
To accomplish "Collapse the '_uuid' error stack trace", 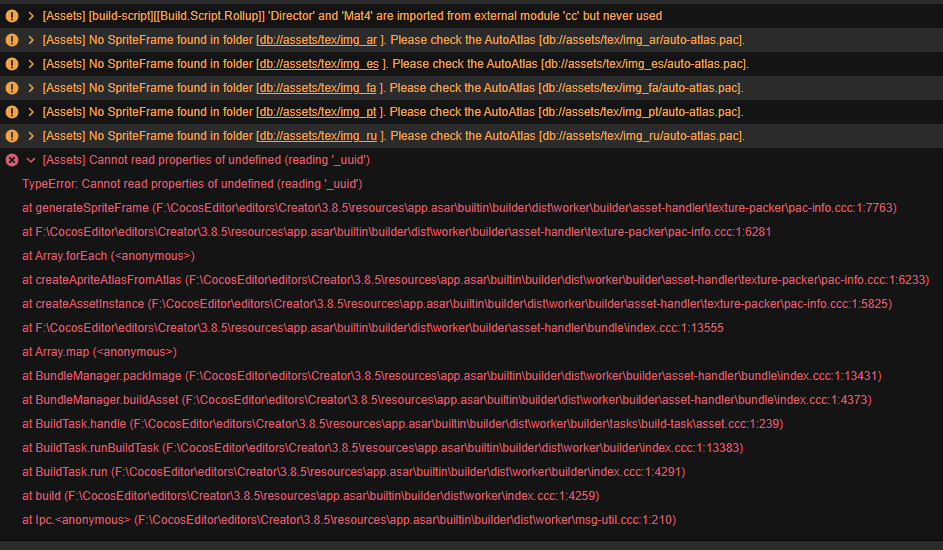I will [x=31, y=160].
